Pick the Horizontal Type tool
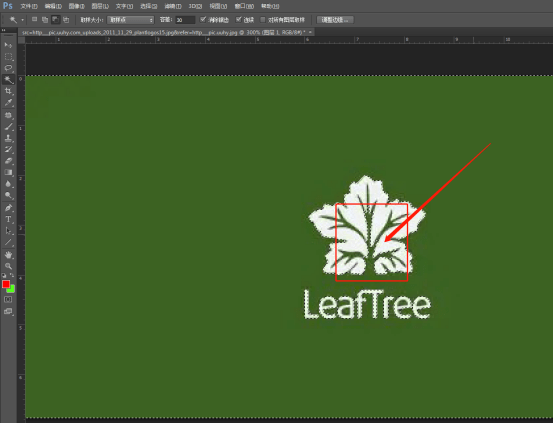The width and height of the screenshot is (554, 423). [8, 219]
